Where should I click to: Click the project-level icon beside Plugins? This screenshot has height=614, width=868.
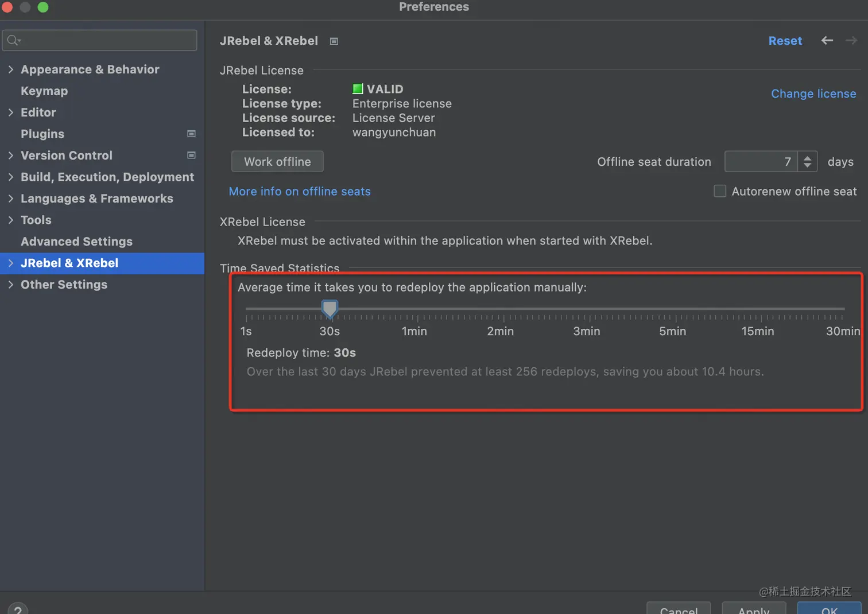(x=192, y=134)
